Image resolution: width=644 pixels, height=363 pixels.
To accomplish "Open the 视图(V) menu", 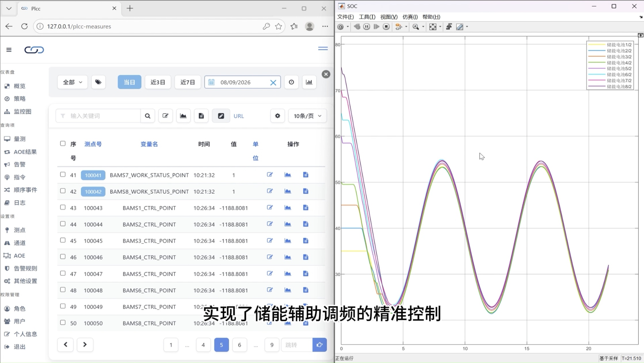I will [389, 17].
